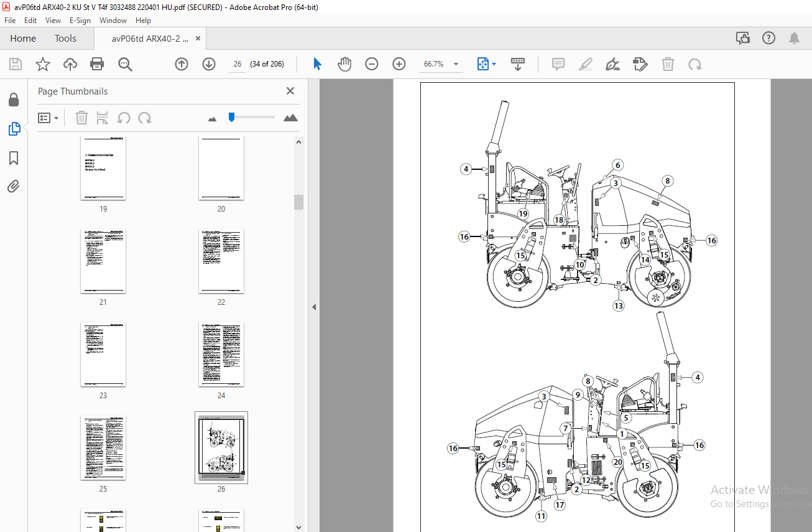Delete the selected item from toolbar
This screenshot has height=532, width=812.
[x=668, y=64]
